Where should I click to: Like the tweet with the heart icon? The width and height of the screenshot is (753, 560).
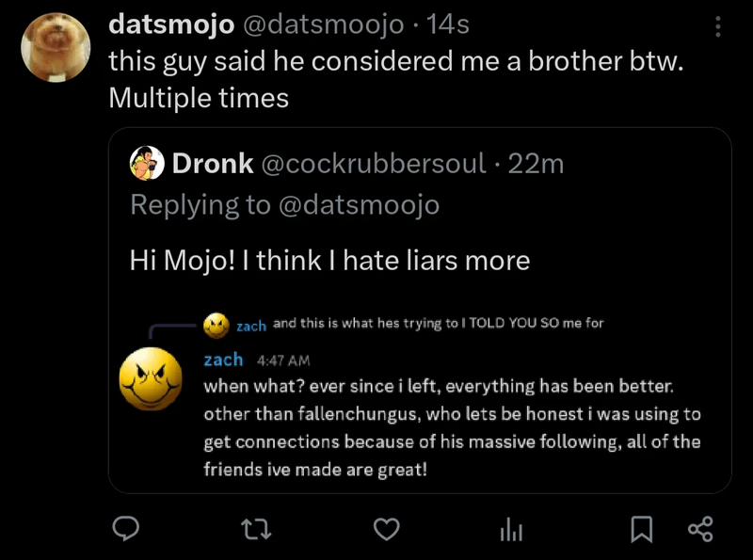[x=386, y=530]
